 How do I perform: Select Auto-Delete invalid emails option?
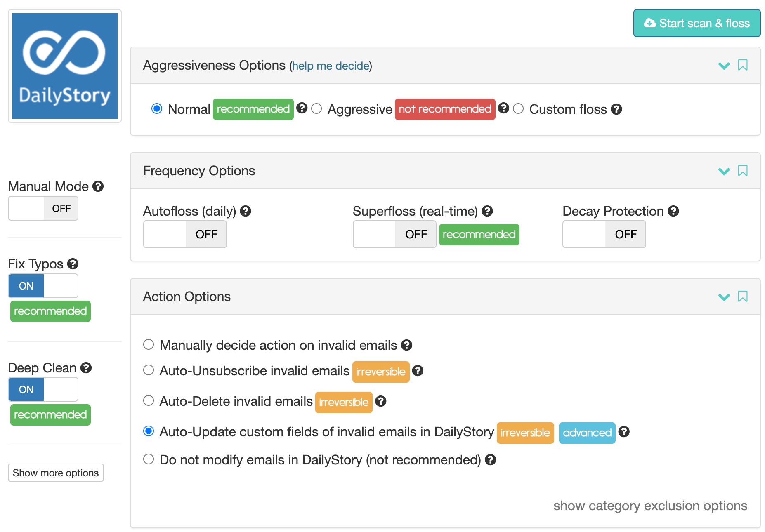[x=149, y=401]
